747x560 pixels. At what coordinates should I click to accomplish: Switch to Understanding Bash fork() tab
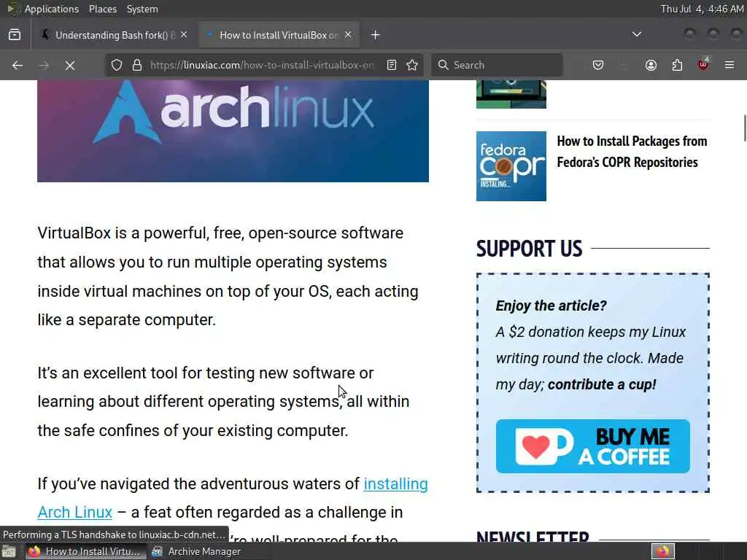[x=115, y=35]
